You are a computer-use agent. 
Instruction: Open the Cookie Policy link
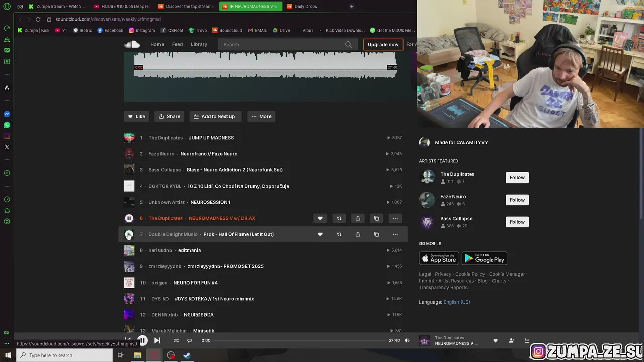470,274
